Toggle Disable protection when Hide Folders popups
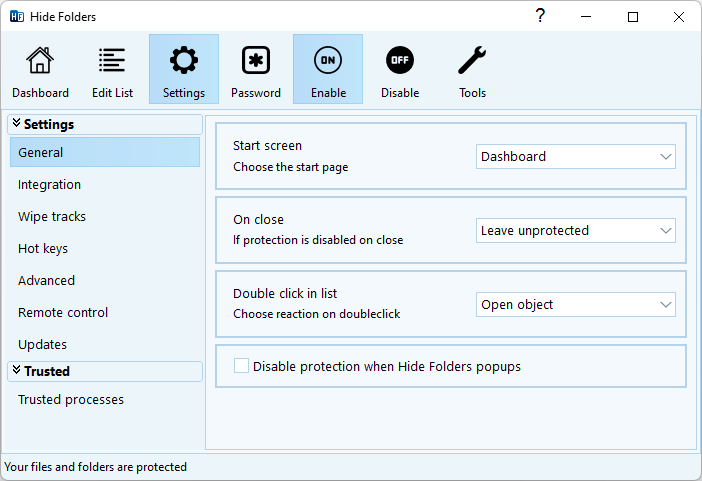 point(241,366)
